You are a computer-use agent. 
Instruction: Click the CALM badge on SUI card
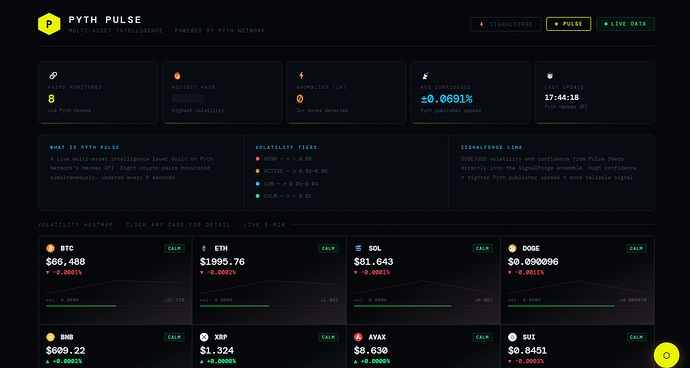[x=637, y=337]
